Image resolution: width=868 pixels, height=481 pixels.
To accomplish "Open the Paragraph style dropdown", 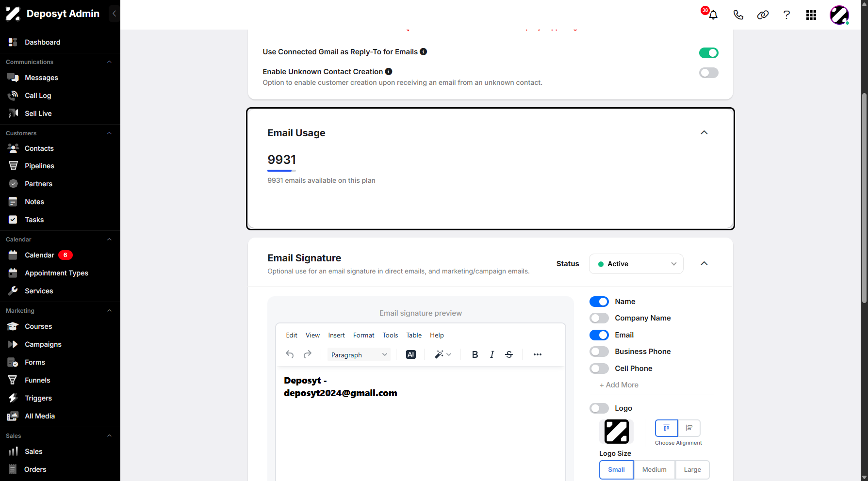I will point(359,355).
